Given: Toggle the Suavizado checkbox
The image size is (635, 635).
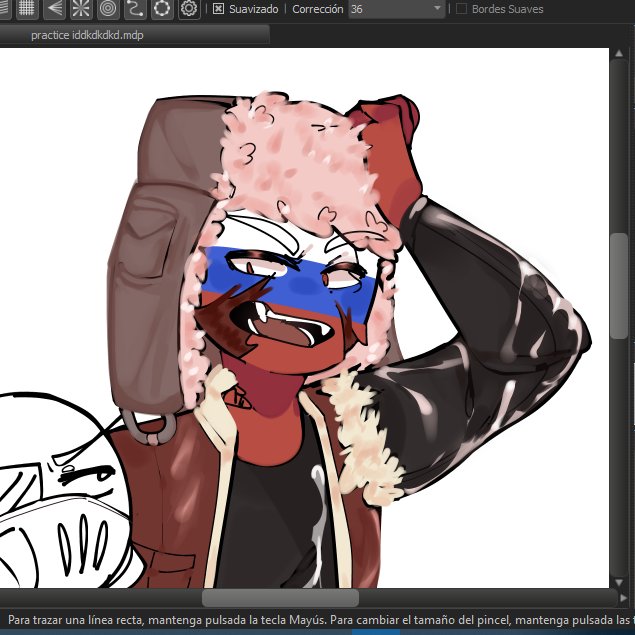Looking at the screenshot, I should [218, 9].
